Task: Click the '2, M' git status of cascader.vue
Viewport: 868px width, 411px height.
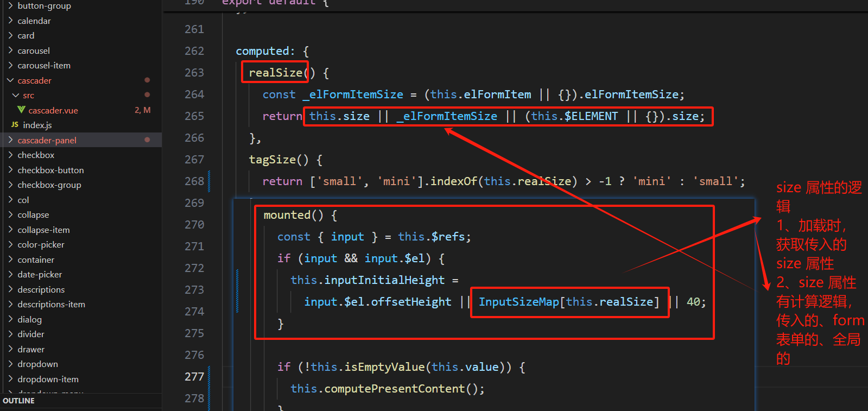Action: (142, 110)
